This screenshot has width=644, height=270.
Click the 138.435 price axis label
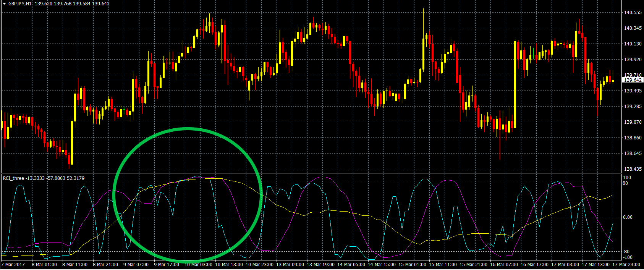633,169
